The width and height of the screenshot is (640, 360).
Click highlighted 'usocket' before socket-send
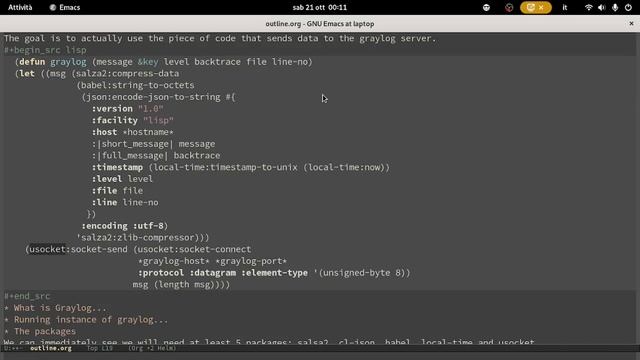click(x=48, y=249)
